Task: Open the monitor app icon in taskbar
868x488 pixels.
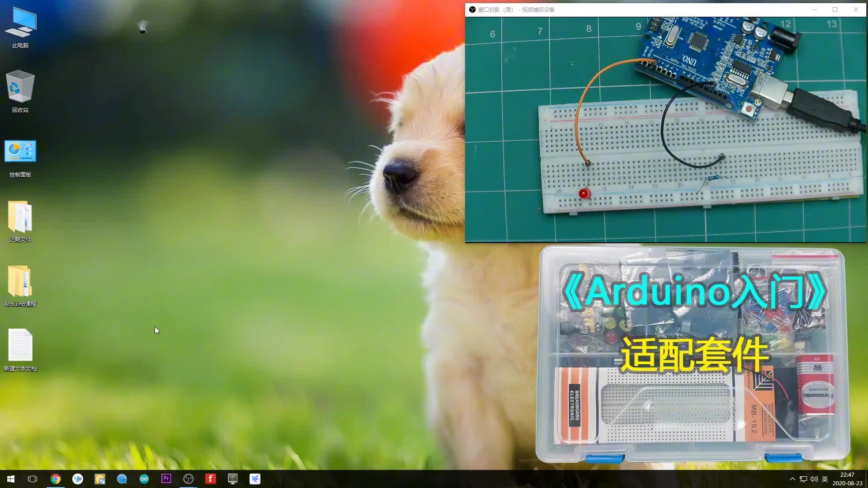Action: [233, 479]
